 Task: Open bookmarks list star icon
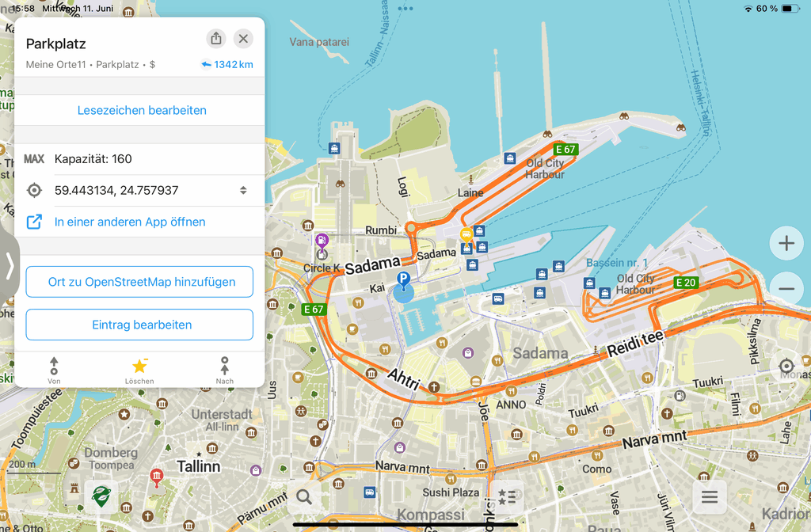click(507, 497)
